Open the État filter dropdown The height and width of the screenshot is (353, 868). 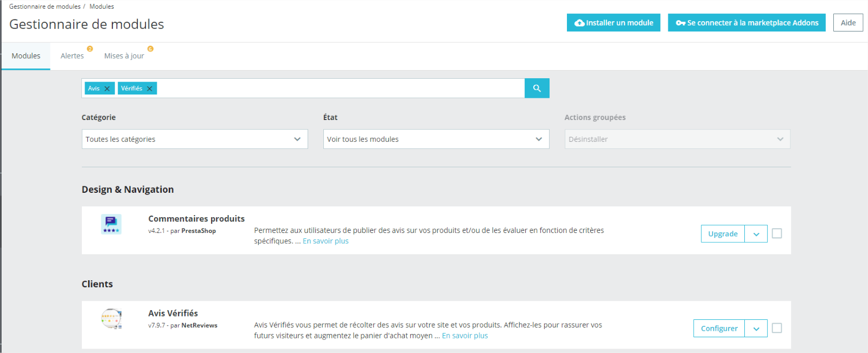[x=436, y=139]
